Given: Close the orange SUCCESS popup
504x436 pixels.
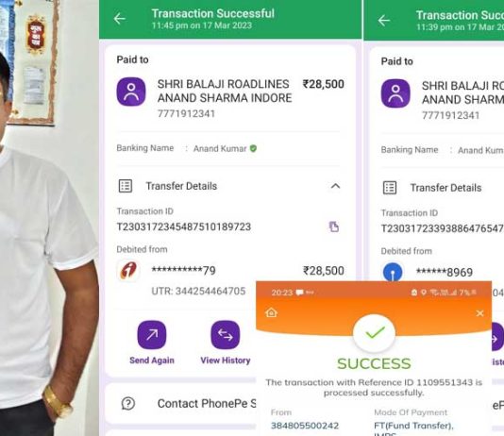Looking at the screenshot, I should 479,313.
